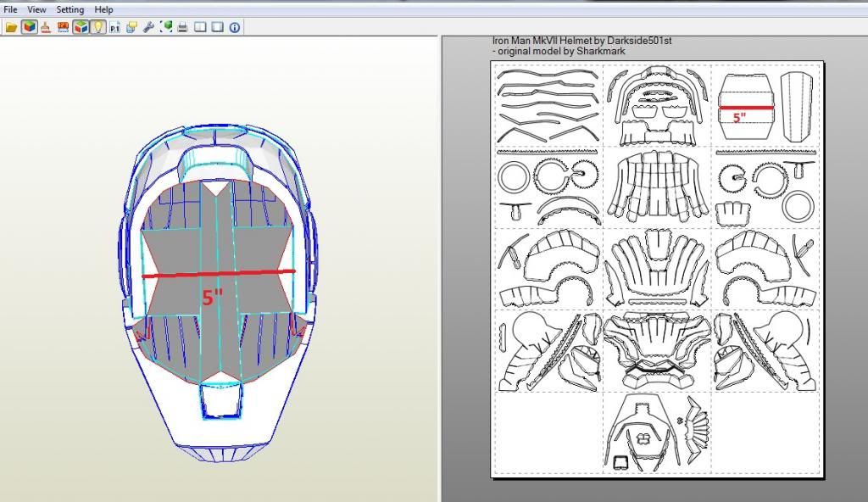Toggle the solid colored cube display button
The height and width of the screenshot is (502, 868).
click(x=30, y=27)
